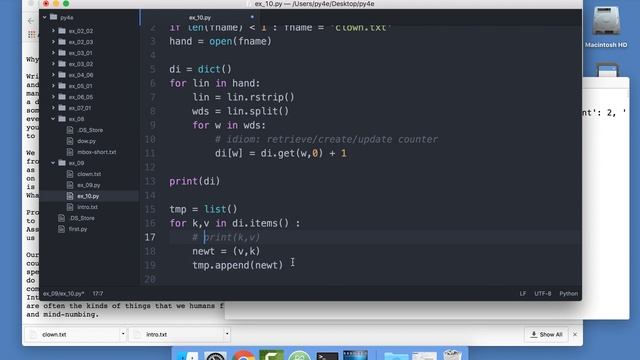Image resolution: width=640 pixels, height=360 pixels.
Task: Click the ex_04_06 folder icon
Action: point(62,75)
